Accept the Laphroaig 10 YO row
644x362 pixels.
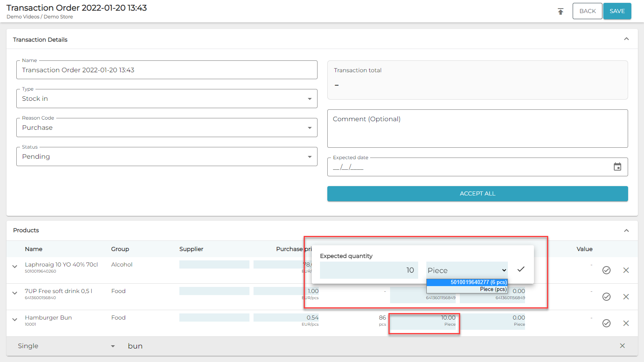click(x=606, y=270)
